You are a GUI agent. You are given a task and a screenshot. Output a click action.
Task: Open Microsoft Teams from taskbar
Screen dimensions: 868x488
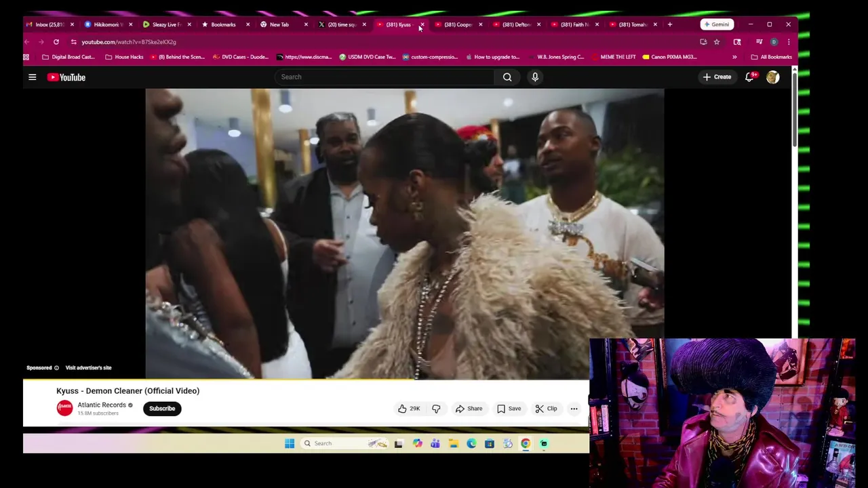tap(435, 443)
